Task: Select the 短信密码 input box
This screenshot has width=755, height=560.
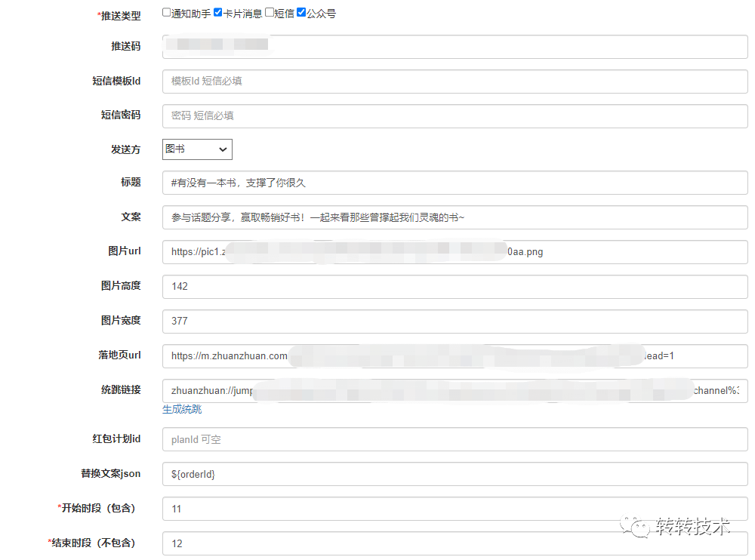Action: coord(455,116)
